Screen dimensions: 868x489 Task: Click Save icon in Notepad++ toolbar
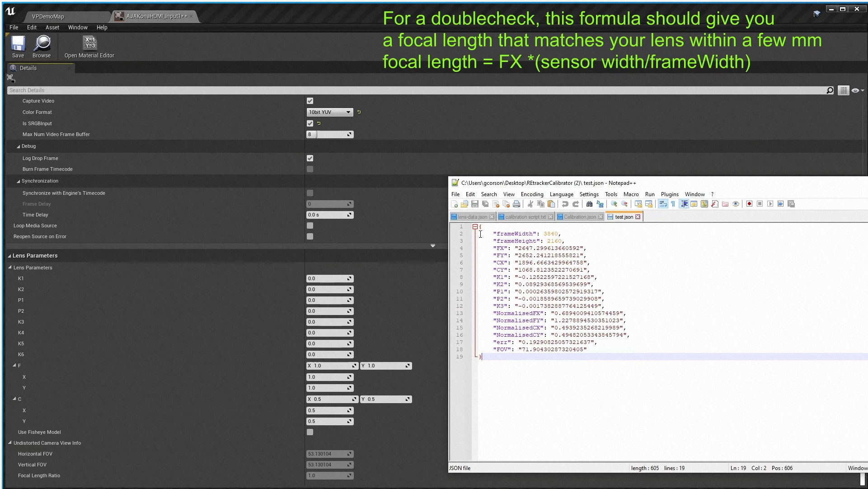point(475,204)
